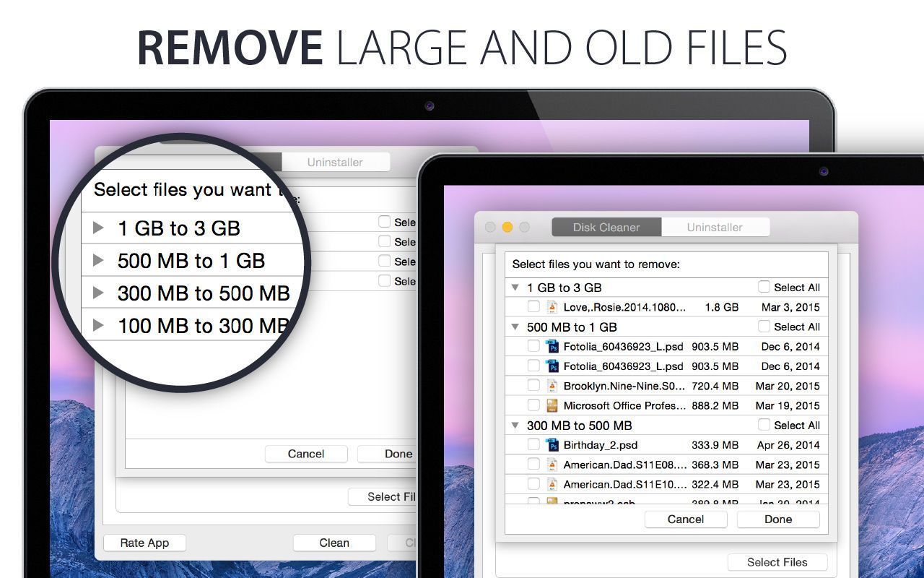Select the Love,.Rosie.2014.1080… file name
This screenshot has height=578, width=924.
[624, 307]
